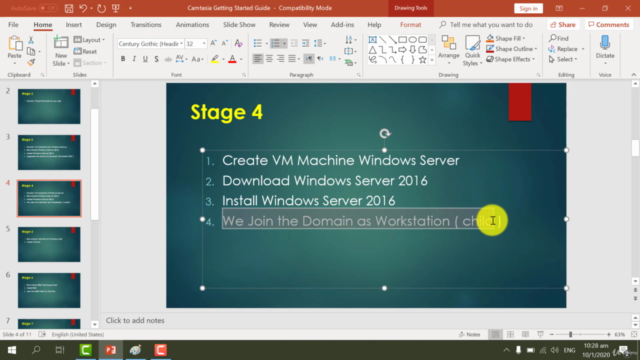Screen dimensions: 640x360
Task: Open PowerPoint from the Windows taskbar
Action: tap(111, 350)
